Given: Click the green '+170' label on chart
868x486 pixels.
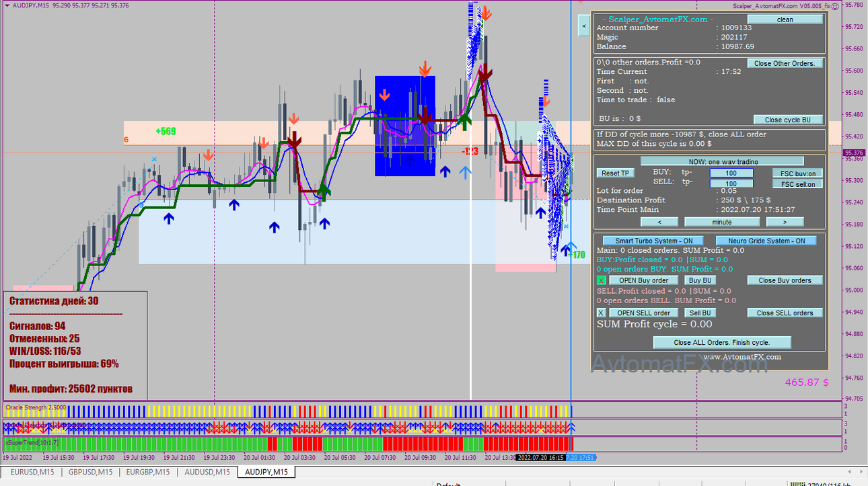Looking at the screenshot, I should point(576,255).
